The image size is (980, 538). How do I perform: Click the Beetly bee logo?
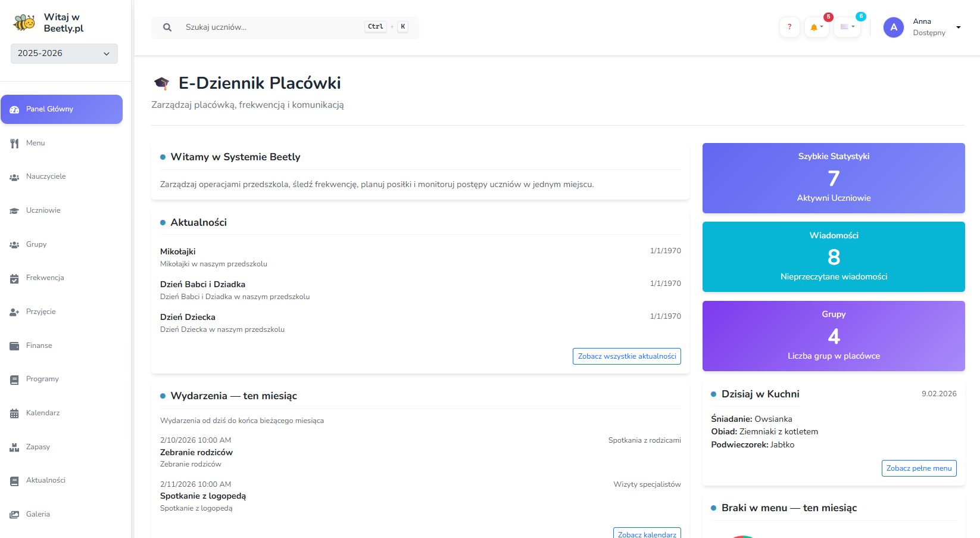[x=24, y=23]
